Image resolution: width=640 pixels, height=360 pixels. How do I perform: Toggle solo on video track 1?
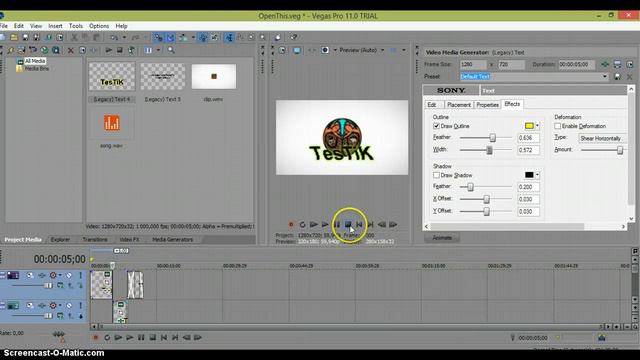point(80,276)
